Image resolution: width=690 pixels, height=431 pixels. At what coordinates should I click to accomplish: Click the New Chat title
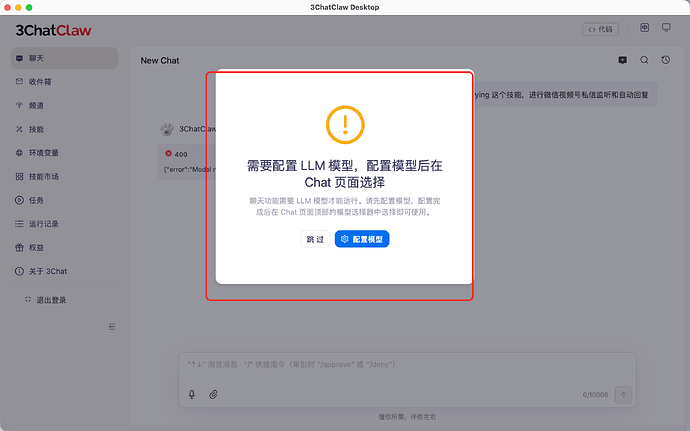pyautogui.click(x=160, y=61)
